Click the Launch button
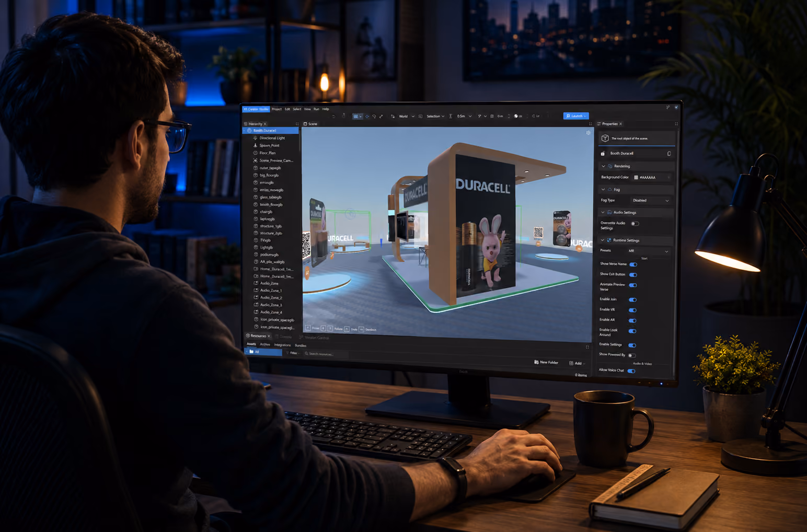The width and height of the screenshot is (807, 532). click(576, 116)
